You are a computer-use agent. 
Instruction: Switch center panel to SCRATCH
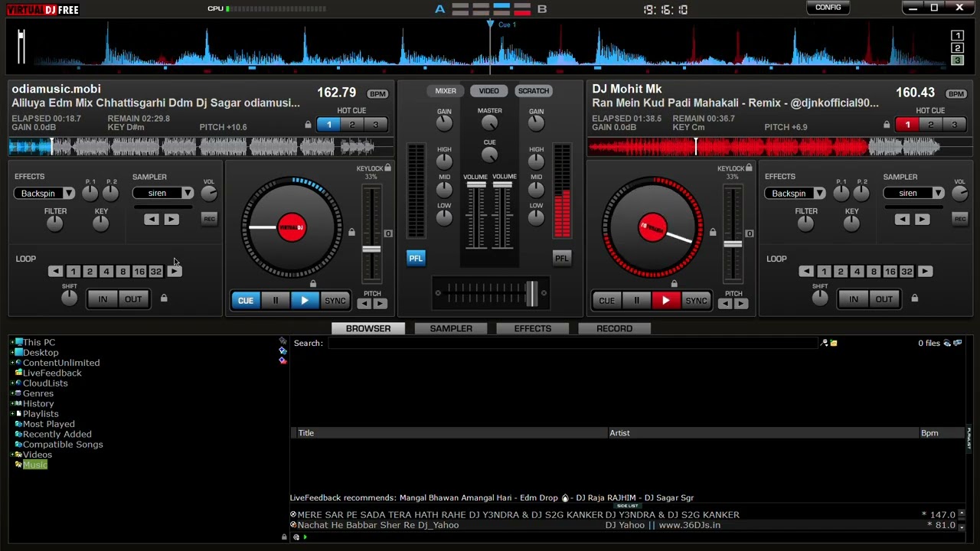pyautogui.click(x=534, y=91)
